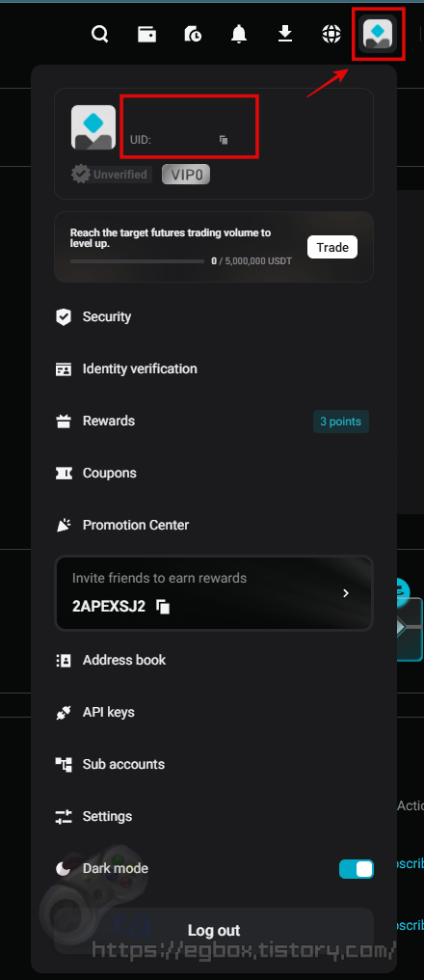Open the wallet assets icon
This screenshot has width=424, height=980.
pyautogui.click(x=146, y=34)
